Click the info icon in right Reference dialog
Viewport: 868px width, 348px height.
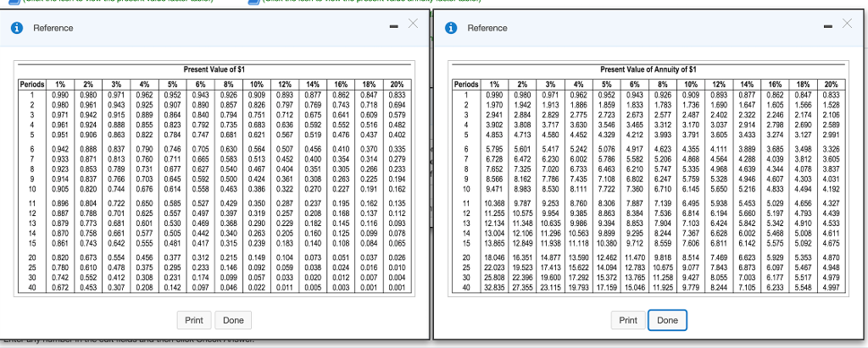point(453,28)
